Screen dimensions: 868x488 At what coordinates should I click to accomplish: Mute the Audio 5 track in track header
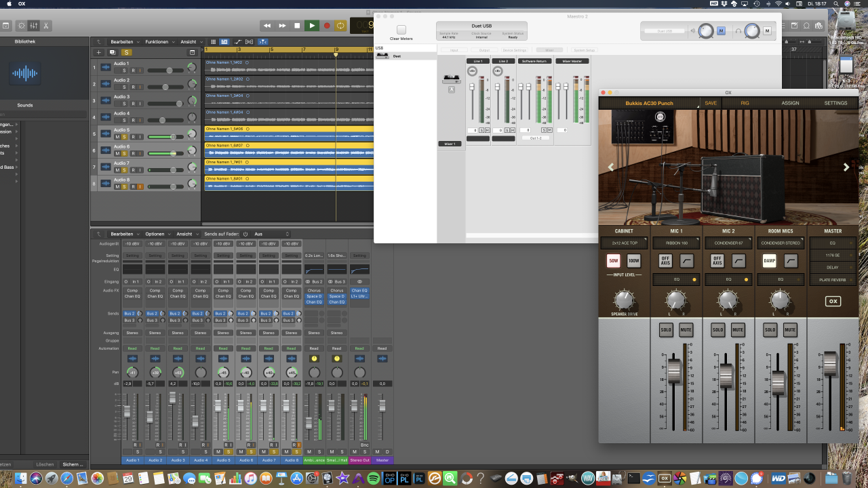(117, 137)
